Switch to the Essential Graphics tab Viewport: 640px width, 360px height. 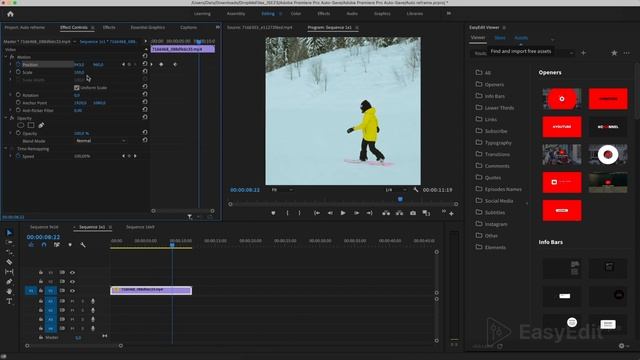tap(148, 27)
